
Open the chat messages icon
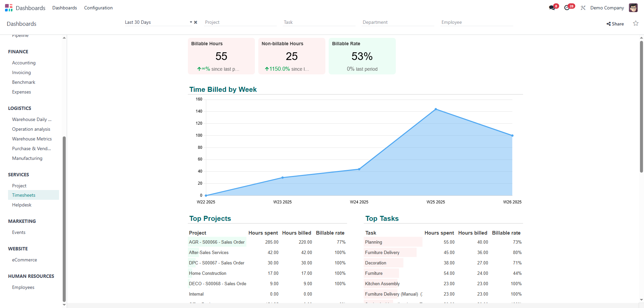coord(552,8)
